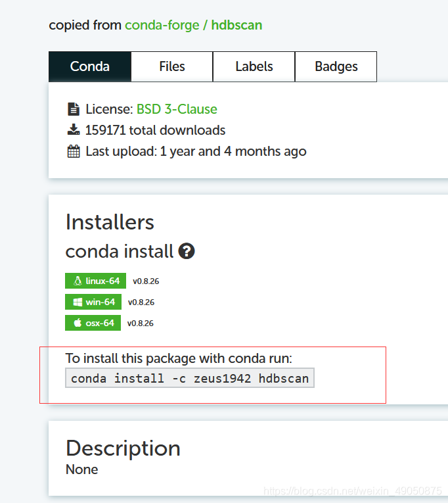Click the conda install help question-mark icon

click(187, 251)
